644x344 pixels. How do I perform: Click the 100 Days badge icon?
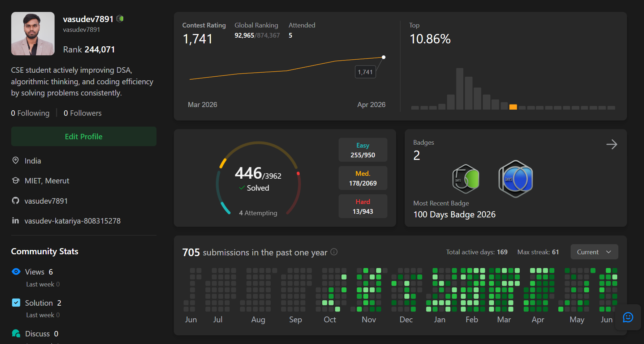[516, 179]
